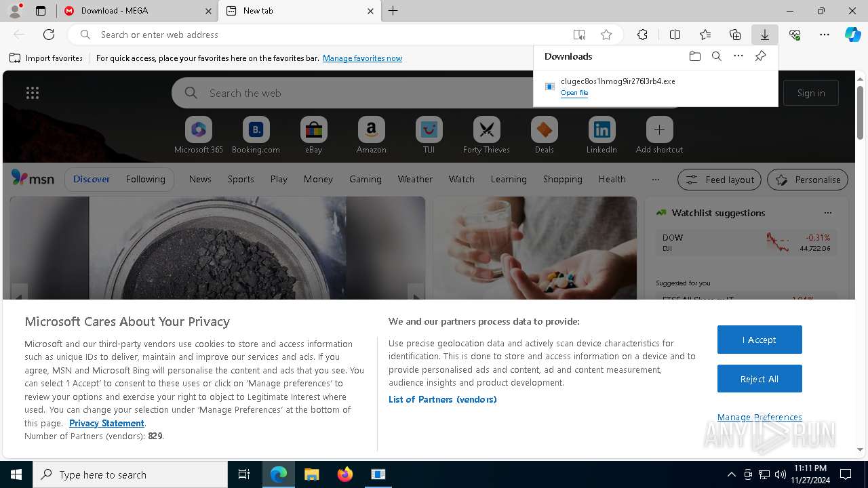Screen dimensions: 868x488
Task: Pin the Downloads panel
Action: pyautogui.click(x=760, y=56)
